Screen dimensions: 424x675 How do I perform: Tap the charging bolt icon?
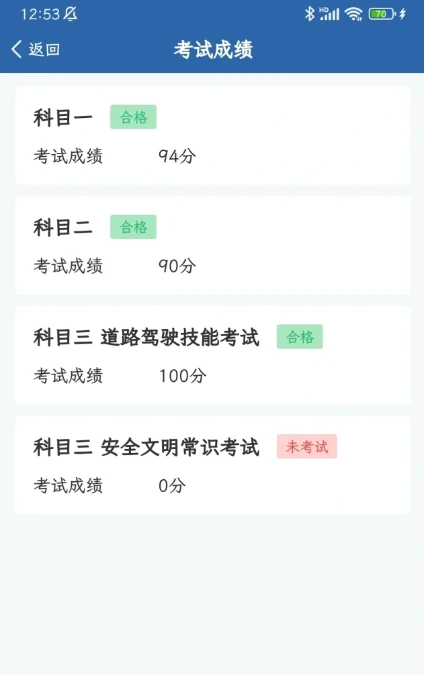403,14
